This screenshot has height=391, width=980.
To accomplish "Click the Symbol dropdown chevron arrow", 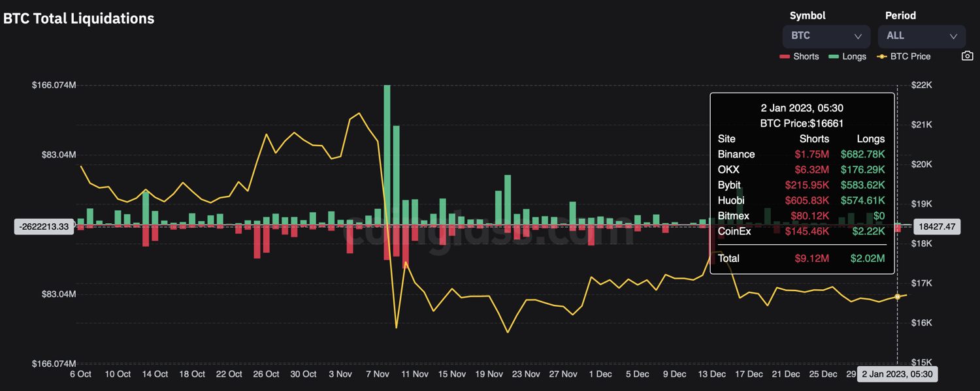I will click(x=858, y=37).
